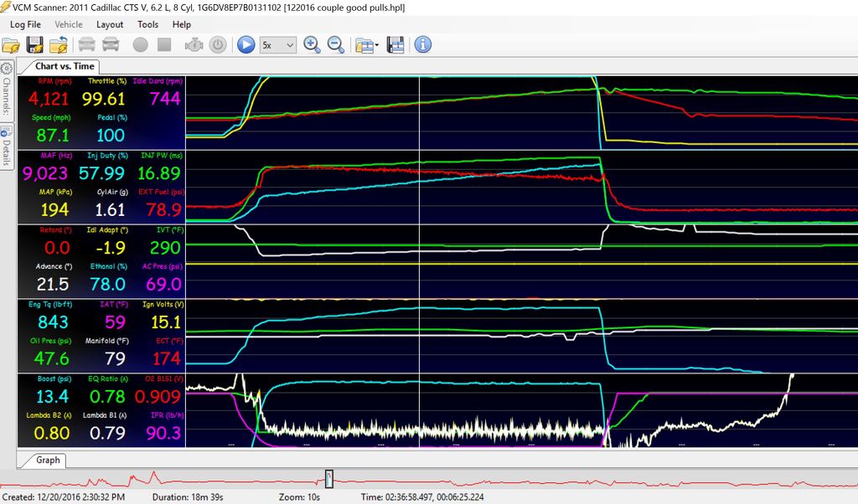Image resolution: width=858 pixels, height=504 pixels.
Task: Select the Idle Dsrd value 744
Action: click(x=165, y=99)
